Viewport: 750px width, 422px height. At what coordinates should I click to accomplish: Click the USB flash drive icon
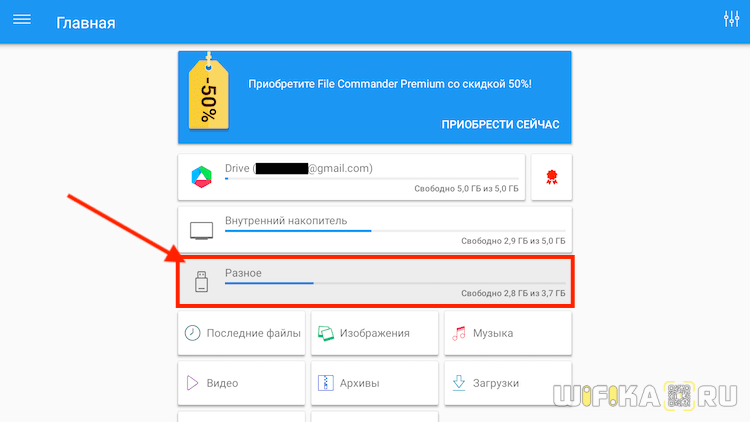(x=201, y=281)
